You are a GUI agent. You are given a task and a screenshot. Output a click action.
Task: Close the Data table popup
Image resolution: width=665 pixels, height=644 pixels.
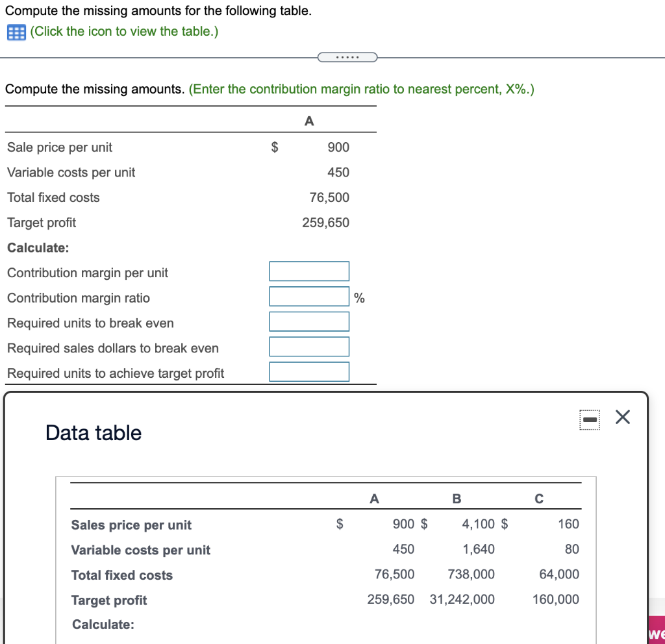pyautogui.click(x=622, y=419)
